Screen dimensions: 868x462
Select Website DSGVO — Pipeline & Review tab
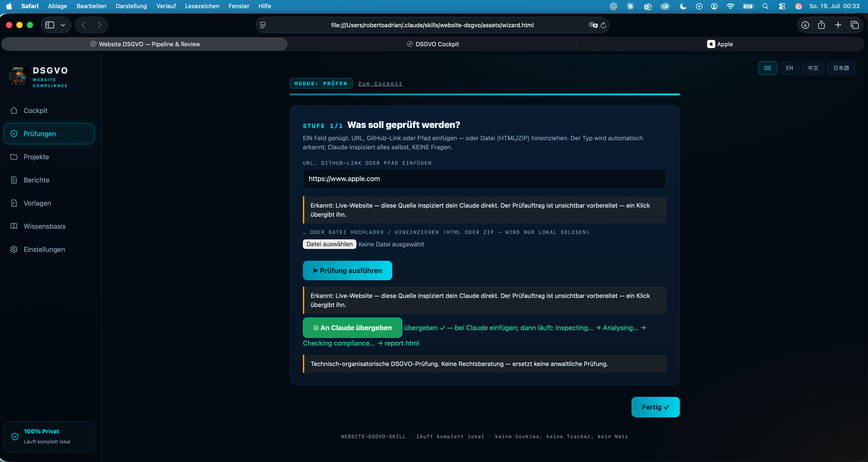click(x=145, y=44)
